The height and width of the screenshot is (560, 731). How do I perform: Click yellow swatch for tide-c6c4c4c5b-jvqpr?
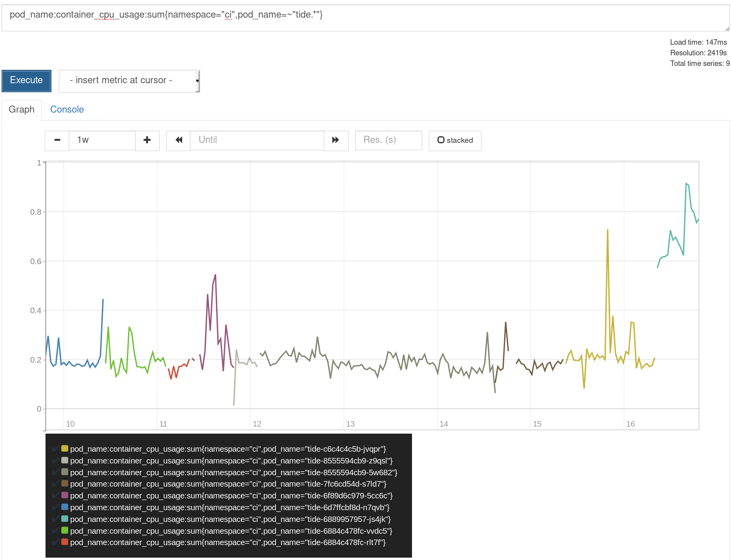pyautogui.click(x=65, y=449)
